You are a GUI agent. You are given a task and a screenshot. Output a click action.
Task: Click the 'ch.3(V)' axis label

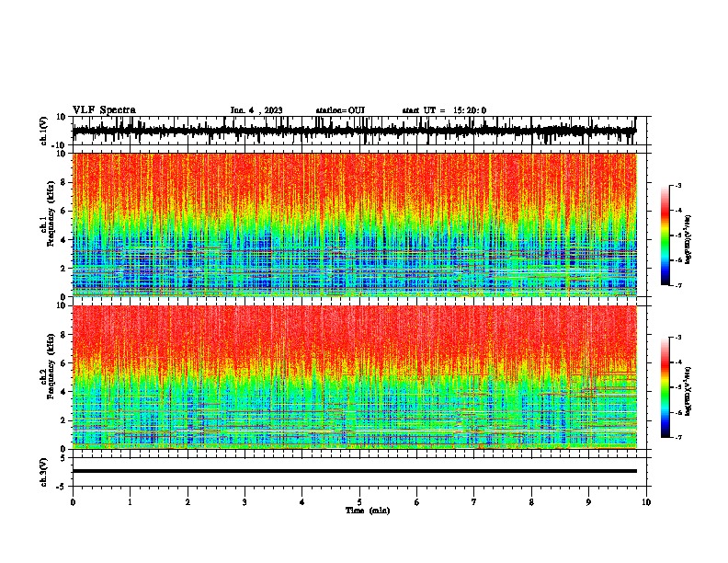44,472
